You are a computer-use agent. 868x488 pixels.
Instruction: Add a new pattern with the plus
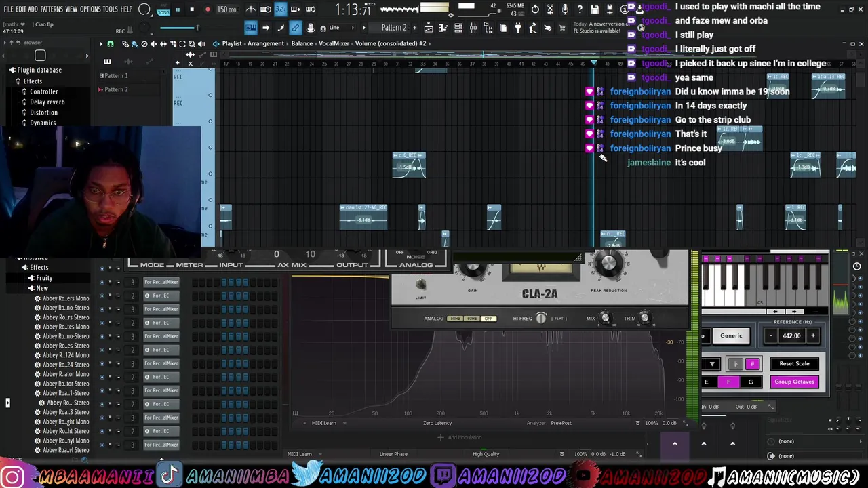click(414, 28)
